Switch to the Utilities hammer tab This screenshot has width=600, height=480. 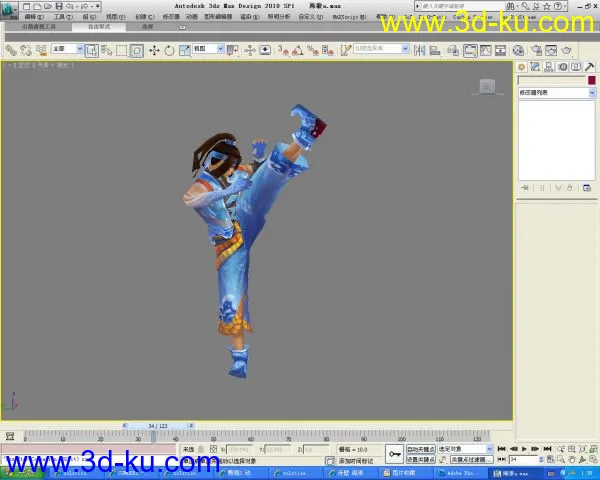click(590, 67)
